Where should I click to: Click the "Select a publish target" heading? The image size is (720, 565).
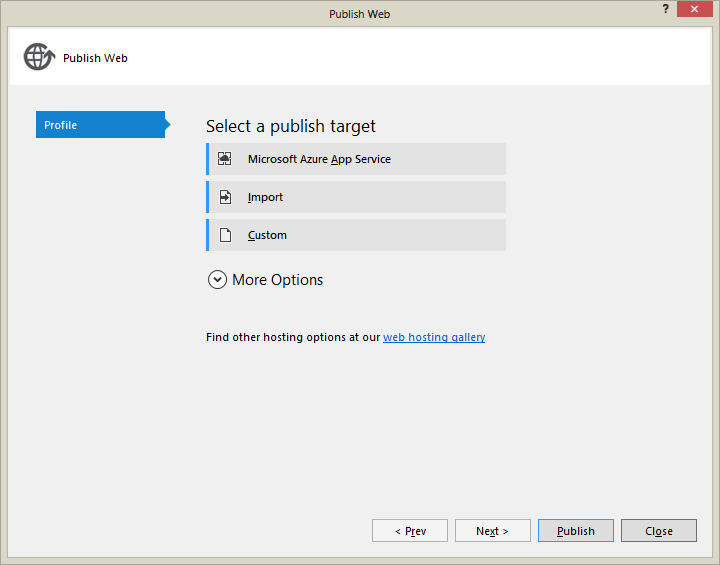pyautogui.click(x=291, y=126)
